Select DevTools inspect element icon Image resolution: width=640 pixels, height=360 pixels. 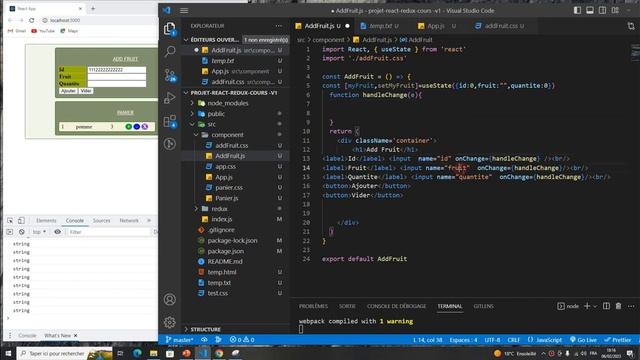[x=10, y=220]
